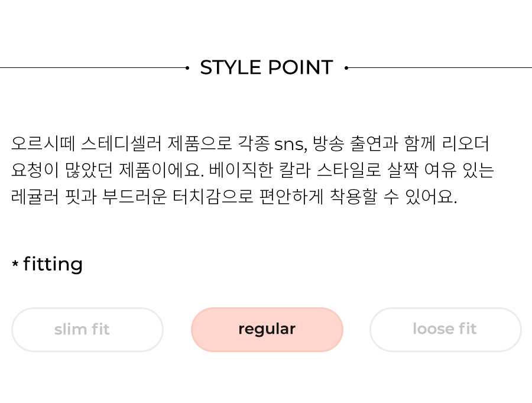Click the word "sns," in the description
This screenshot has width=532, height=403.
pyautogui.click(x=291, y=144)
